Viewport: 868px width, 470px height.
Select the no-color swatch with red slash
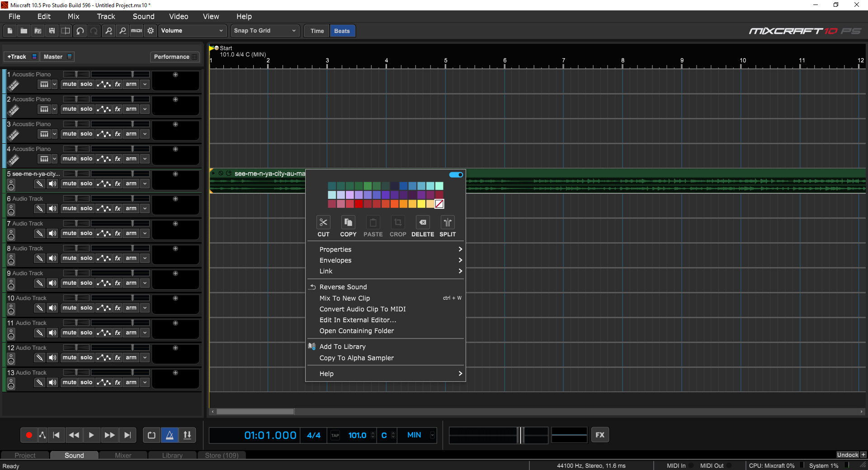439,204
